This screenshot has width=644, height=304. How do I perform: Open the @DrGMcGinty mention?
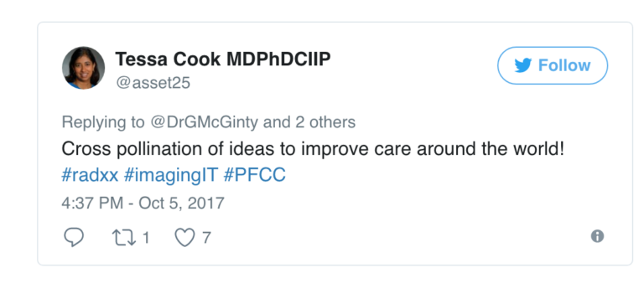pos(204,122)
